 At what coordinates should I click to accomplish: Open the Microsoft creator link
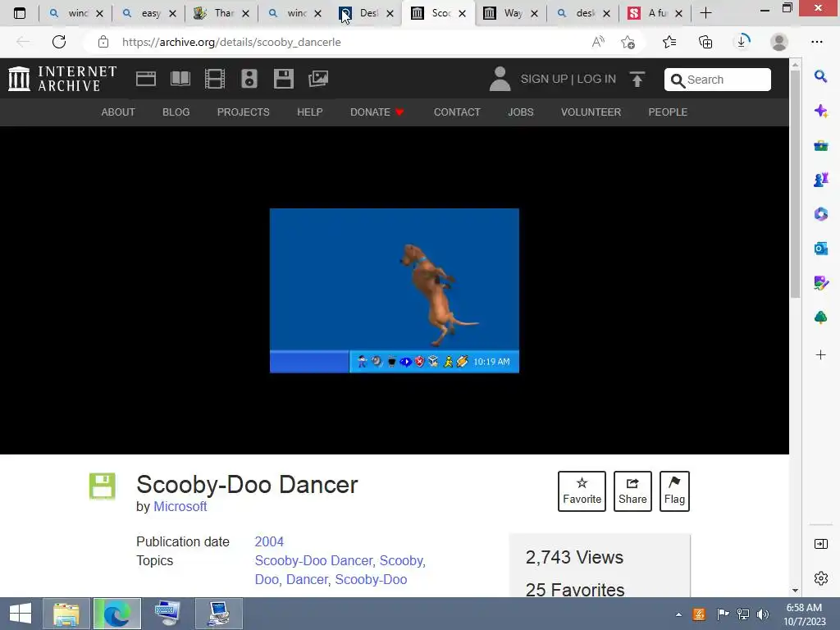pyautogui.click(x=180, y=506)
